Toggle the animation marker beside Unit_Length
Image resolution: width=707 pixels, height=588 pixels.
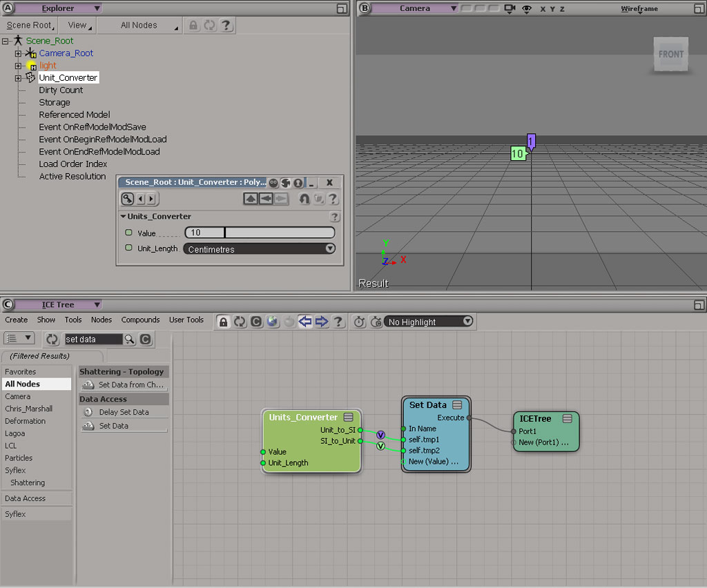click(x=128, y=248)
